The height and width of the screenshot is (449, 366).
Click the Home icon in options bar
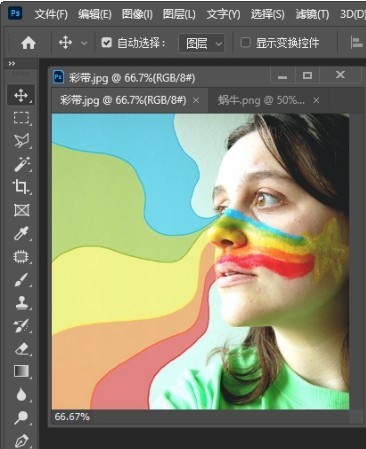click(x=28, y=43)
